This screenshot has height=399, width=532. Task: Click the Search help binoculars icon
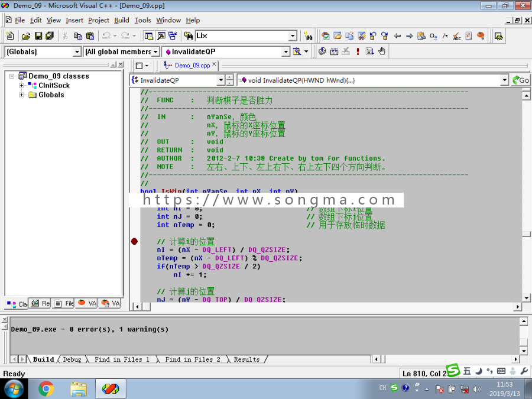click(x=308, y=35)
